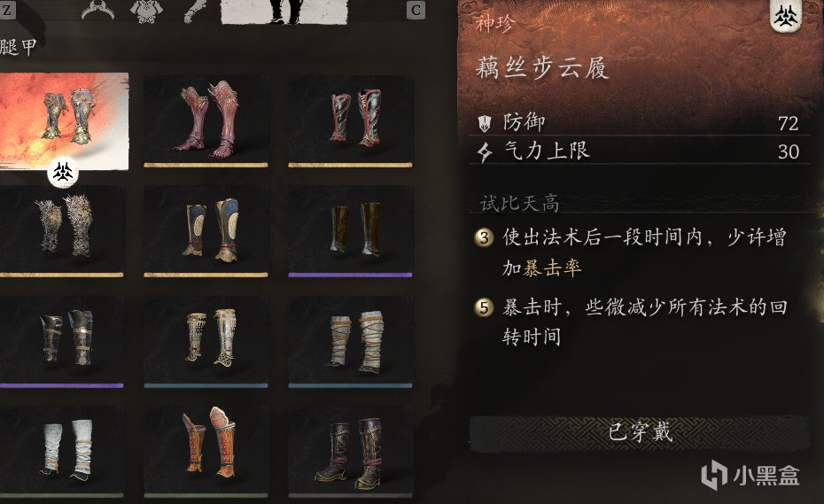Open the headgear category tab icon
824x504 pixels.
(97, 10)
